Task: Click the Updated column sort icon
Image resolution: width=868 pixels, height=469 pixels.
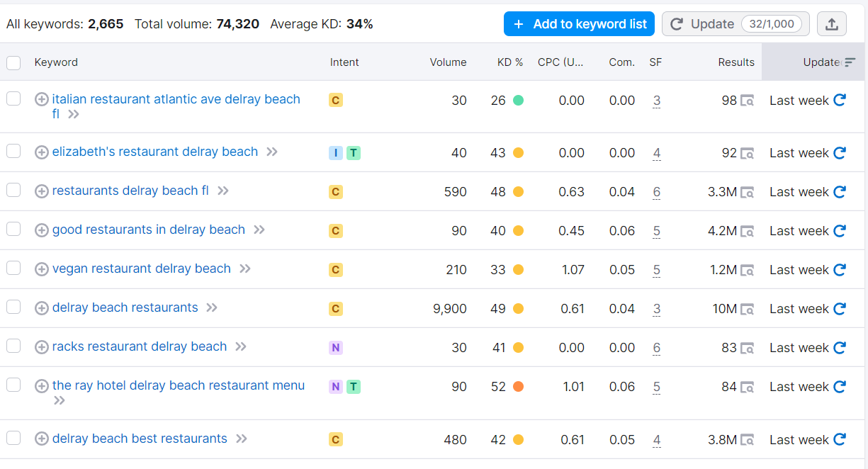Action: tap(850, 62)
